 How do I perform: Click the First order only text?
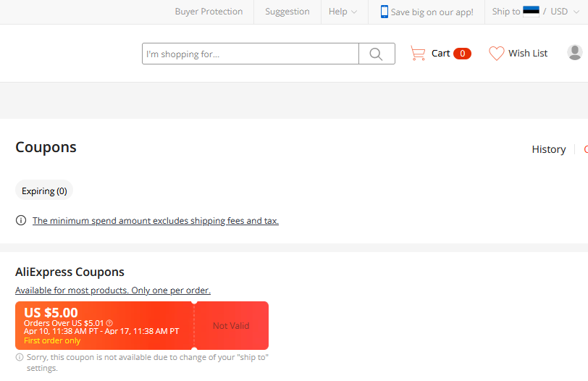click(52, 340)
